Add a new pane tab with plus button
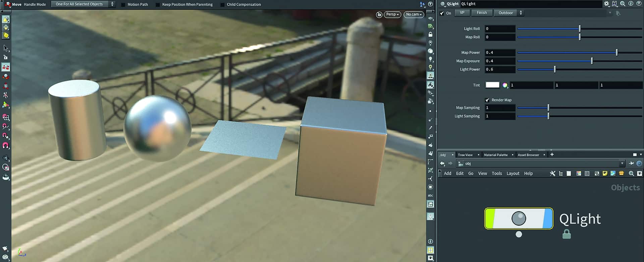 pos(552,155)
